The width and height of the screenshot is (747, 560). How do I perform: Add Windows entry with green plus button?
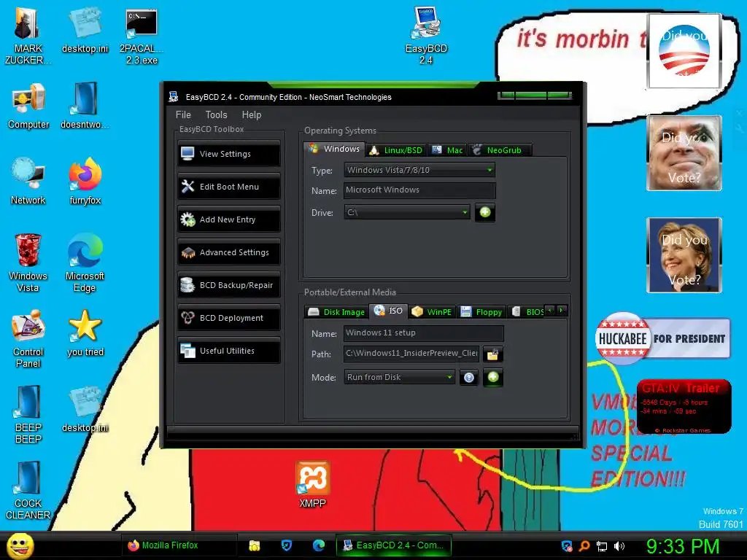click(485, 212)
